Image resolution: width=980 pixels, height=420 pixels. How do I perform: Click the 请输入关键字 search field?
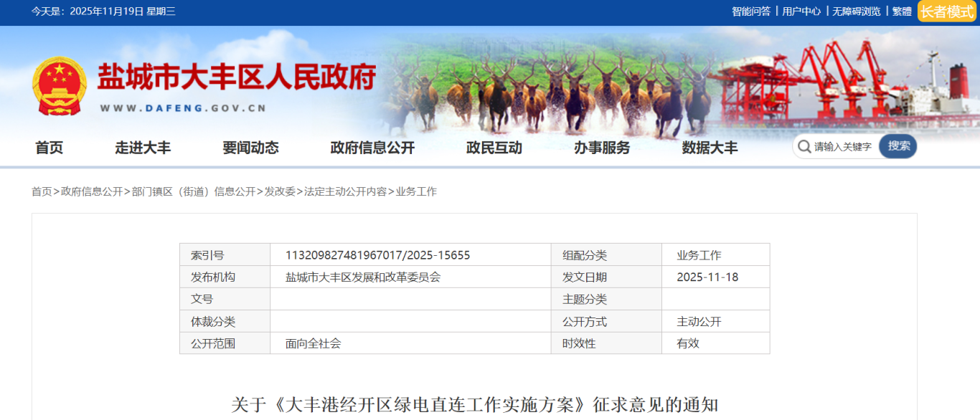pos(843,147)
